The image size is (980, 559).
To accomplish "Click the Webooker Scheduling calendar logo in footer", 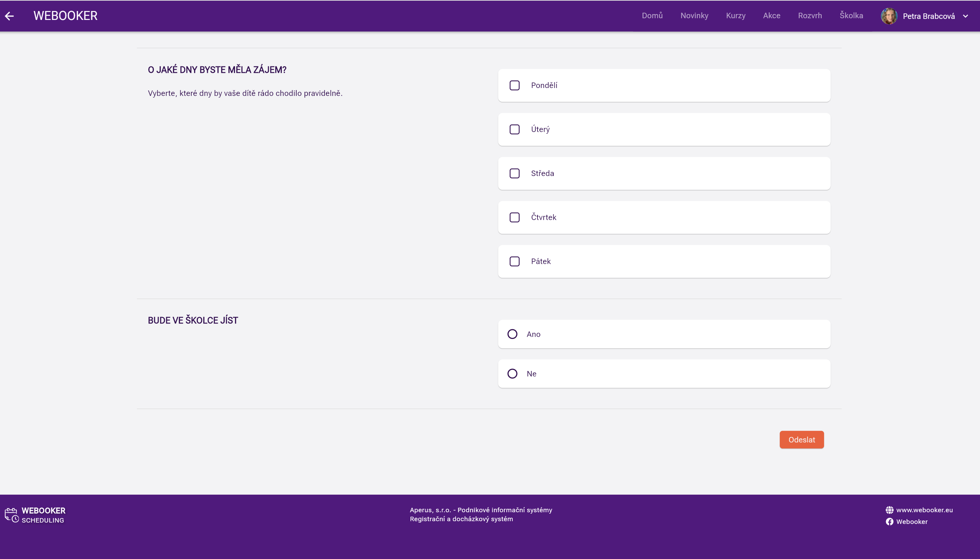I will pos(11,515).
